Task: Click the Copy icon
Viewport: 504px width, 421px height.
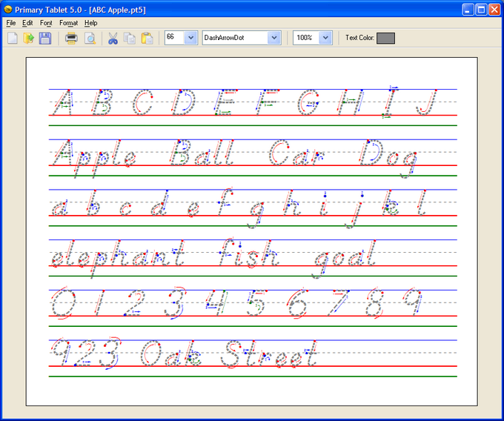Action: tap(130, 38)
